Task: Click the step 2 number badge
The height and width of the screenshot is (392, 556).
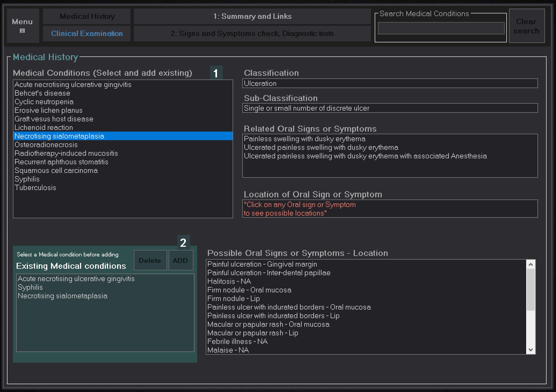Action: [183, 242]
